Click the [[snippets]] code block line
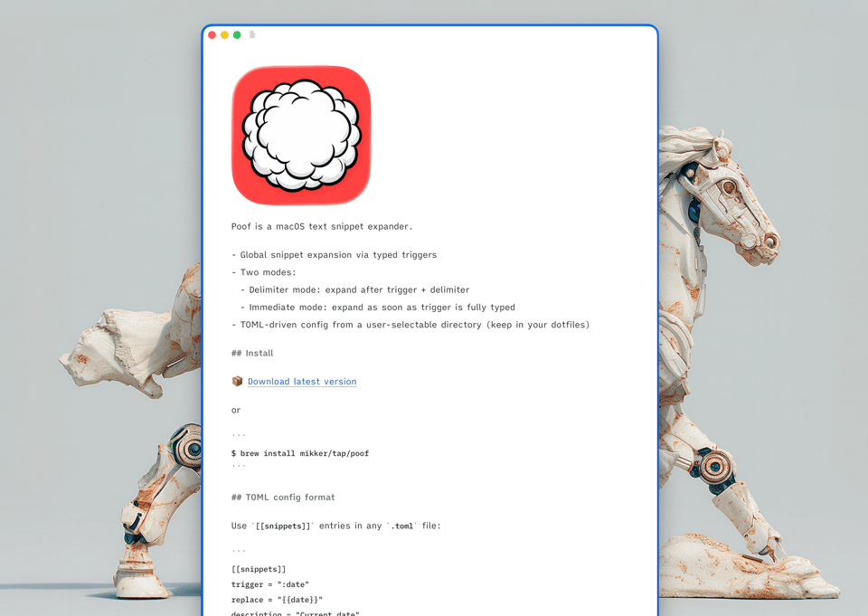Image resolution: width=868 pixels, height=616 pixels. coord(259,569)
